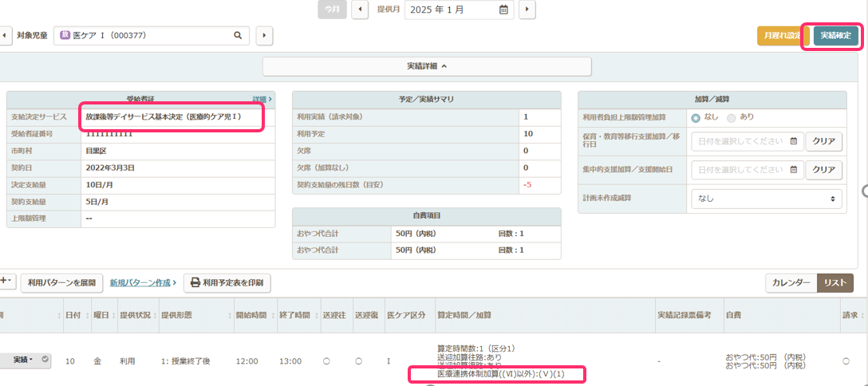The image size is (868, 386).
Task: Open calendar icon for 集中的支援加算 start date
Action: (x=792, y=170)
